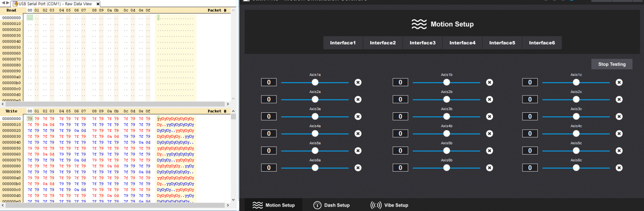Open the Interface6 tab
644x211 pixels.
(x=542, y=43)
